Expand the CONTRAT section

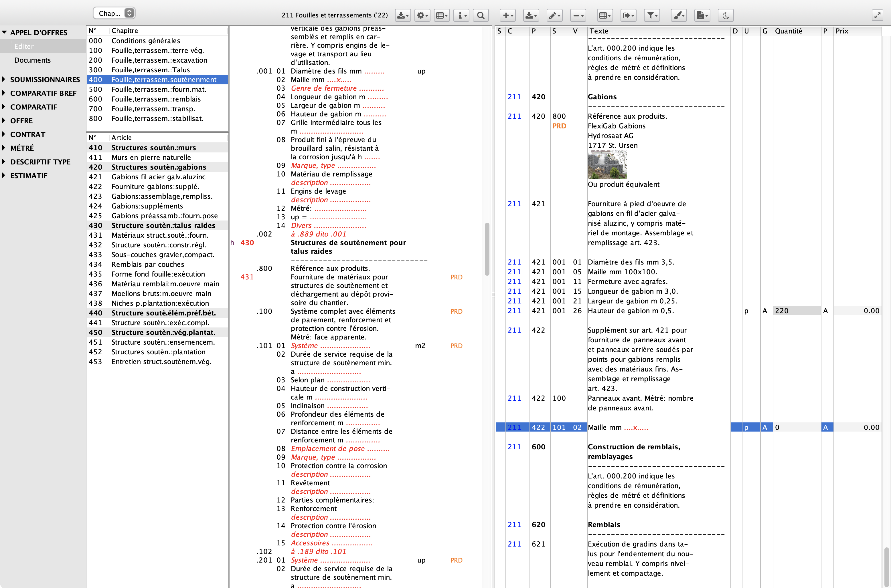(4, 134)
